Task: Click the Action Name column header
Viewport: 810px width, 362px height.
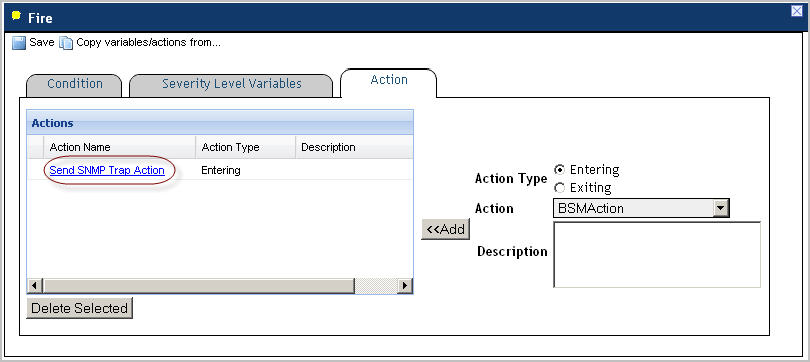Action: click(119, 147)
